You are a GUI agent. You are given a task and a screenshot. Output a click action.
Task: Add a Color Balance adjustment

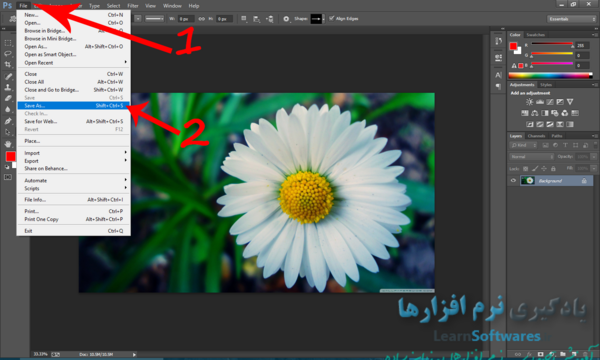(x=535, y=113)
